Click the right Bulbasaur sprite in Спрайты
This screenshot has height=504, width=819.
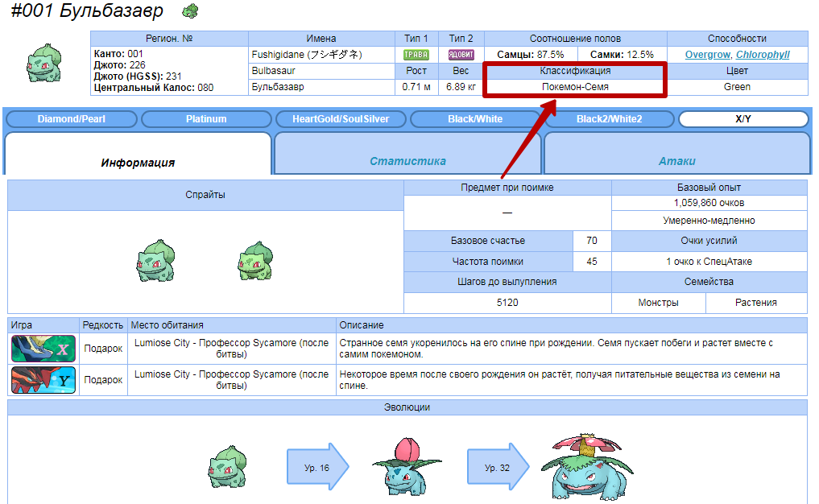[255, 261]
